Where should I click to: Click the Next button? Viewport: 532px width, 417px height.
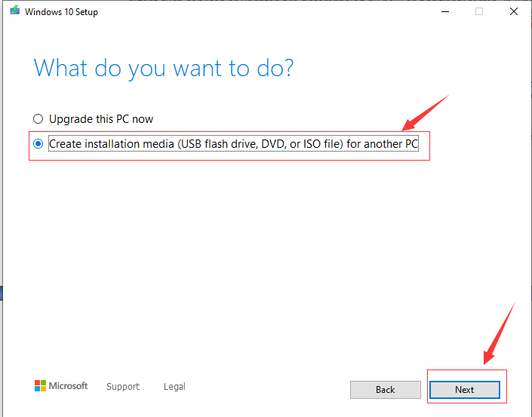pyautogui.click(x=465, y=390)
